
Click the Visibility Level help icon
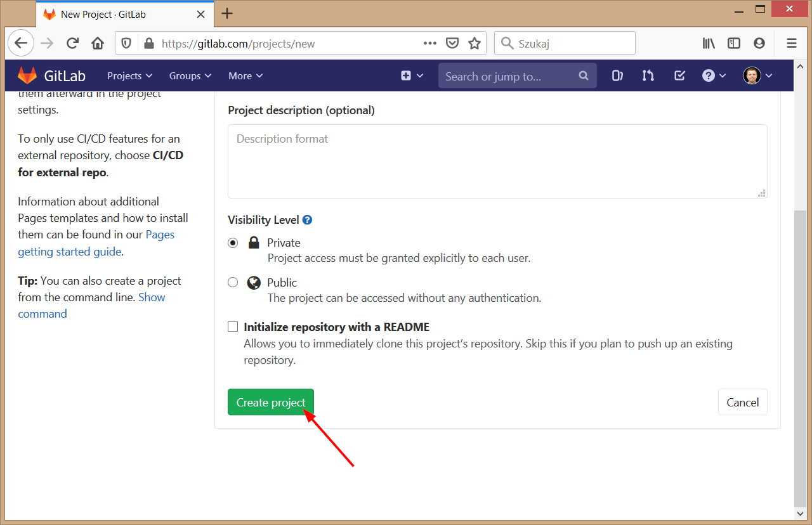[307, 220]
